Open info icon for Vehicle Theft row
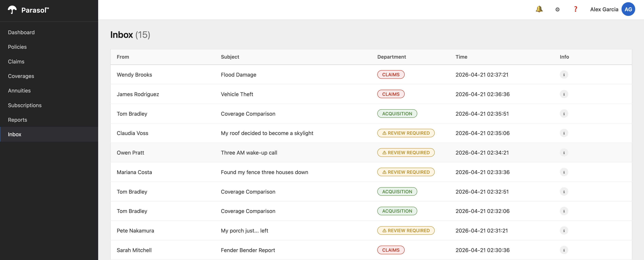This screenshot has width=644, height=260. (x=564, y=94)
